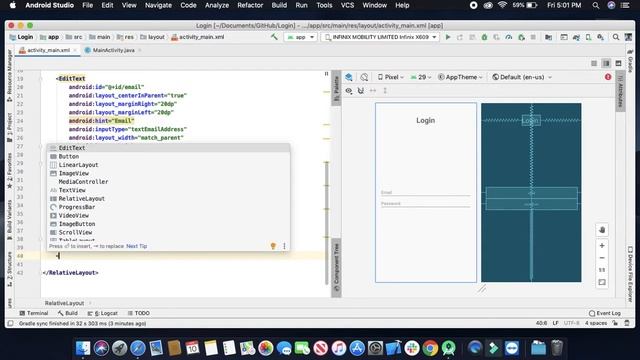This screenshot has width=640, height=360.
Task: Open completion popup three-dot options
Action: click(x=284, y=246)
